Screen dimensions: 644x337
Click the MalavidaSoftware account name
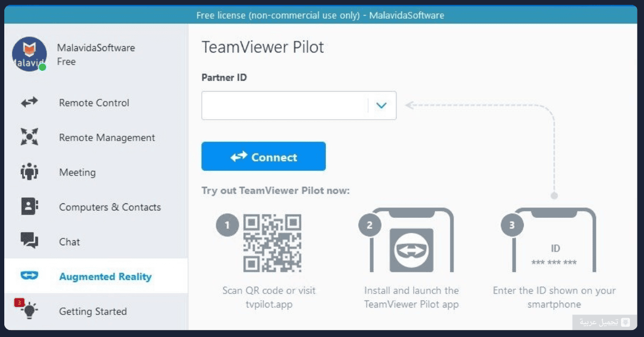point(96,48)
